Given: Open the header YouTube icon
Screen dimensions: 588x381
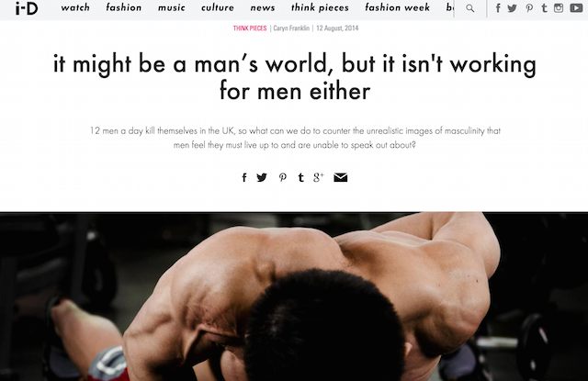Looking at the screenshot, I should click(x=576, y=8).
